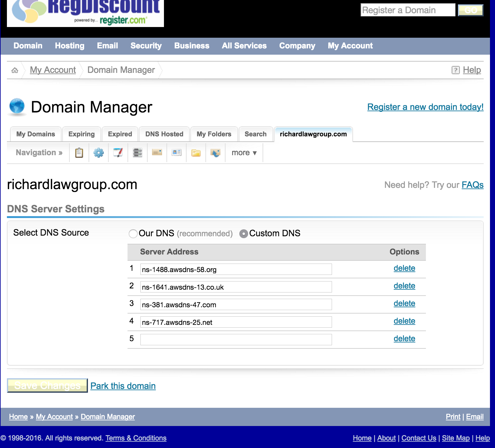
Task: Click the blue gear settings icon
Action: (99, 153)
